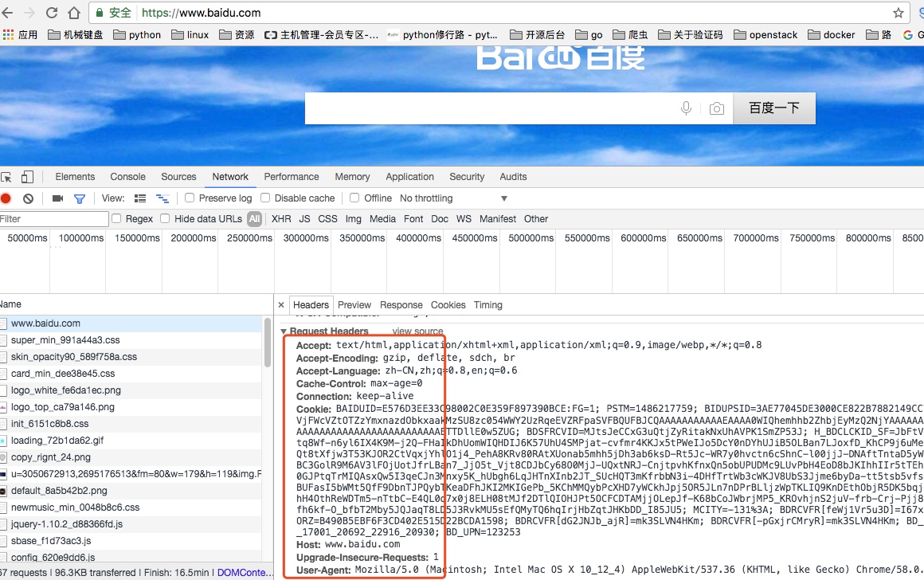Activate DevTools inspect element cursor icon
The height and width of the screenshot is (580, 924).
[x=6, y=177]
